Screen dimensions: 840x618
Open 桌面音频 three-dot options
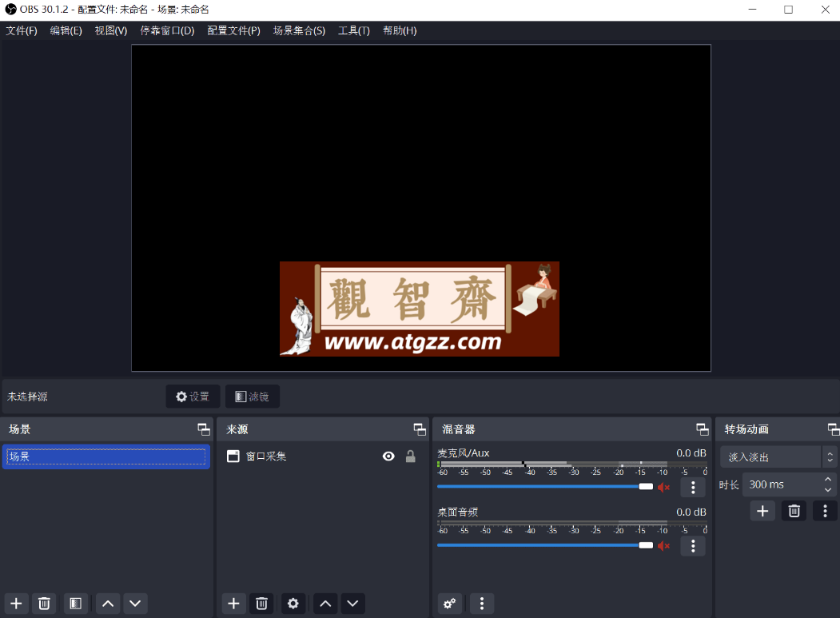click(693, 545)
